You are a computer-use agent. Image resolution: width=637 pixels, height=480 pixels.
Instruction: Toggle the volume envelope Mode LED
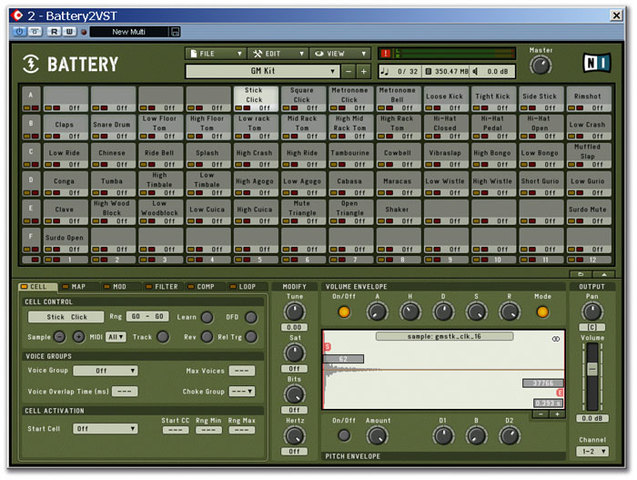click(x=542, y=312)
